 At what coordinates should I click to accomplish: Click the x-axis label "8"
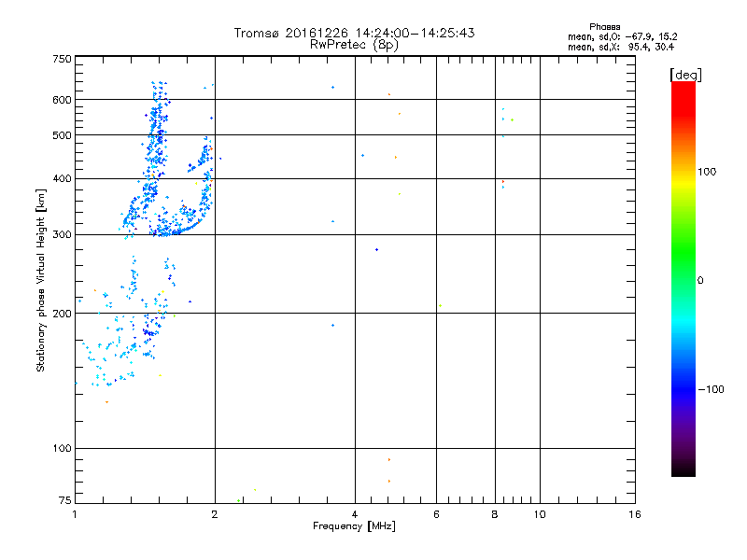pos(495,514)
